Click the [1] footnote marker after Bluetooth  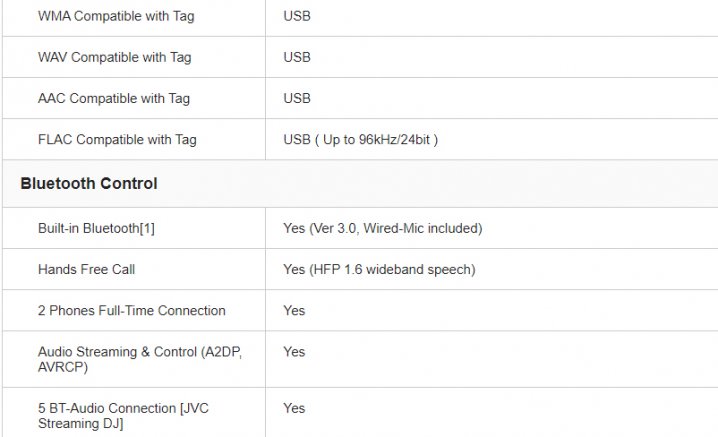(147, 228)
